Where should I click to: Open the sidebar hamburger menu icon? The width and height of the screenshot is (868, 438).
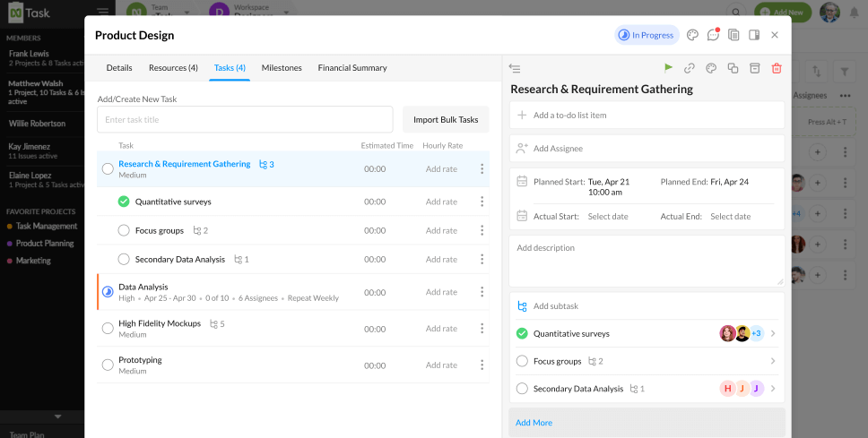102,12
